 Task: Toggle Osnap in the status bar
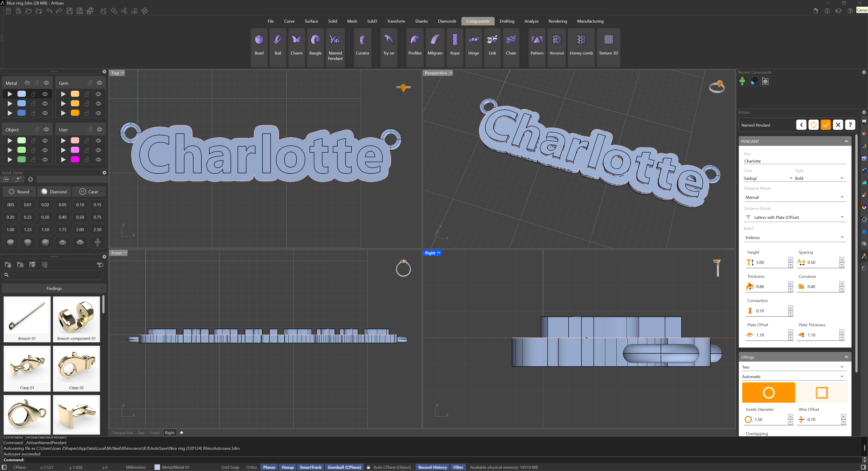pyautogui.click(x=287, y=467)
